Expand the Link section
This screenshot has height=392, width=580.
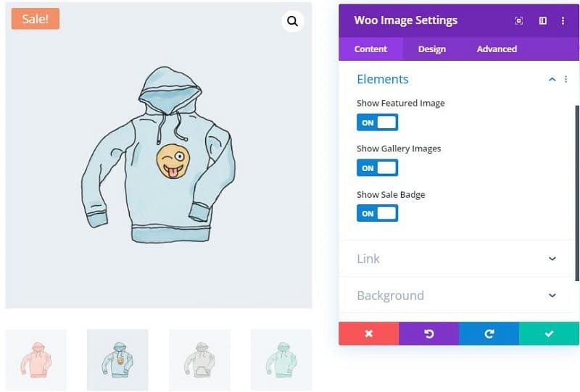(457, 259)
